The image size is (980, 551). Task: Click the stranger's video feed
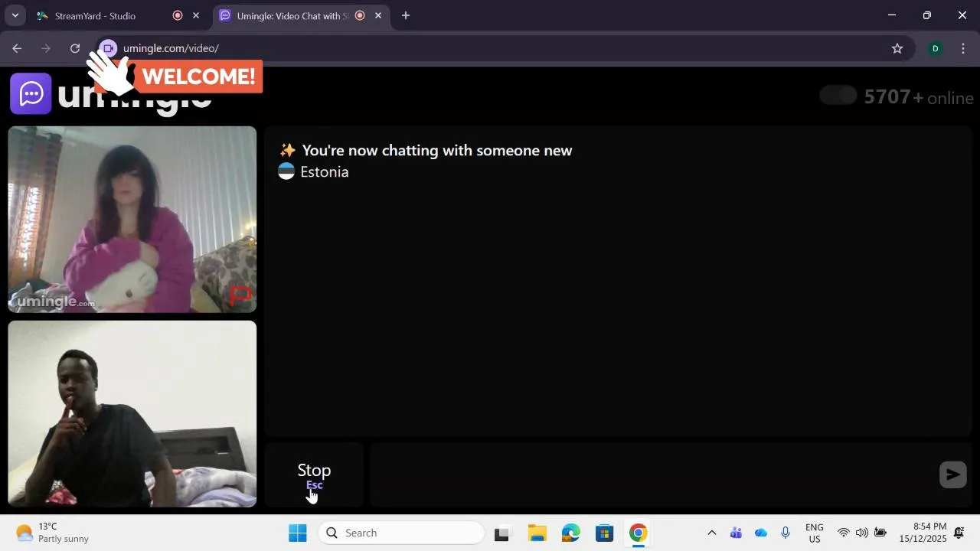coord(132,220)
